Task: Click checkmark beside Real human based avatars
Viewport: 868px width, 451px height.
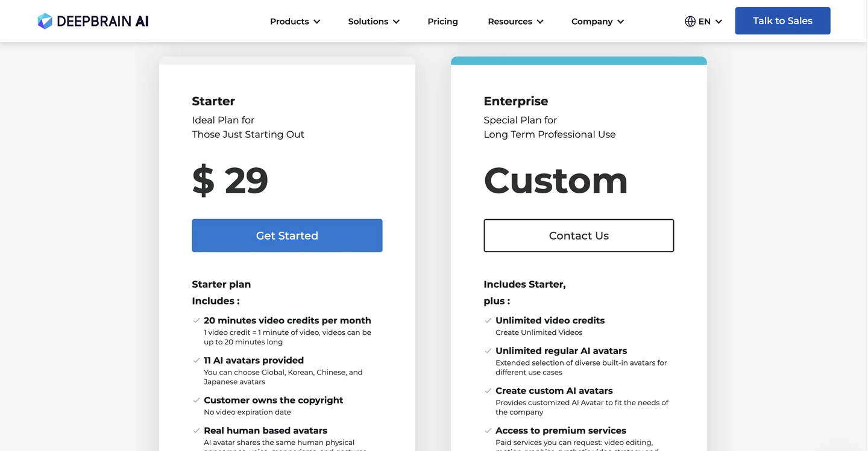Action: point(197,430)
